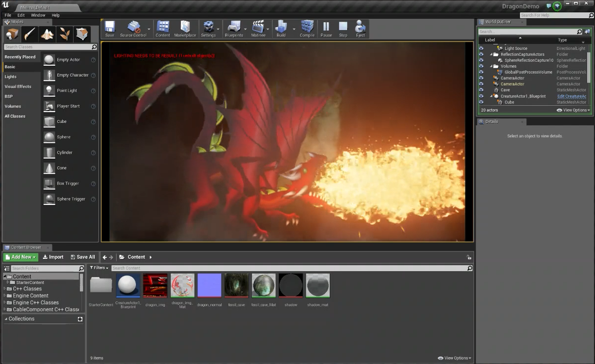
Task: Open the Matinee toolbar button
Action: [x=258, y=29]
